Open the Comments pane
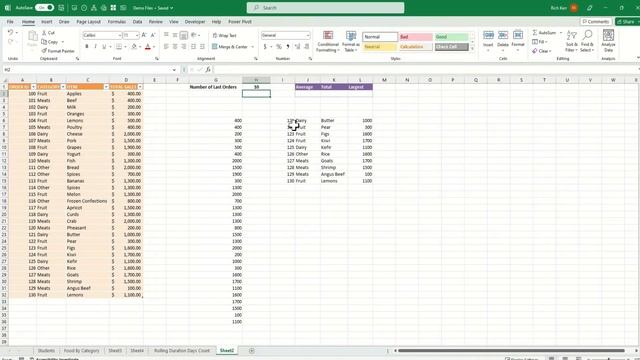 tap(596, 22)
